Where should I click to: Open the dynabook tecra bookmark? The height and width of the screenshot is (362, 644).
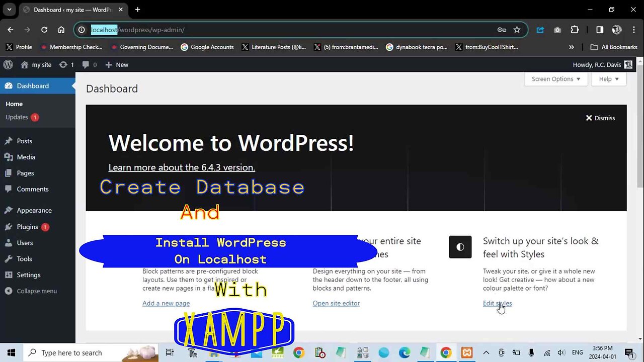[417, 47]
